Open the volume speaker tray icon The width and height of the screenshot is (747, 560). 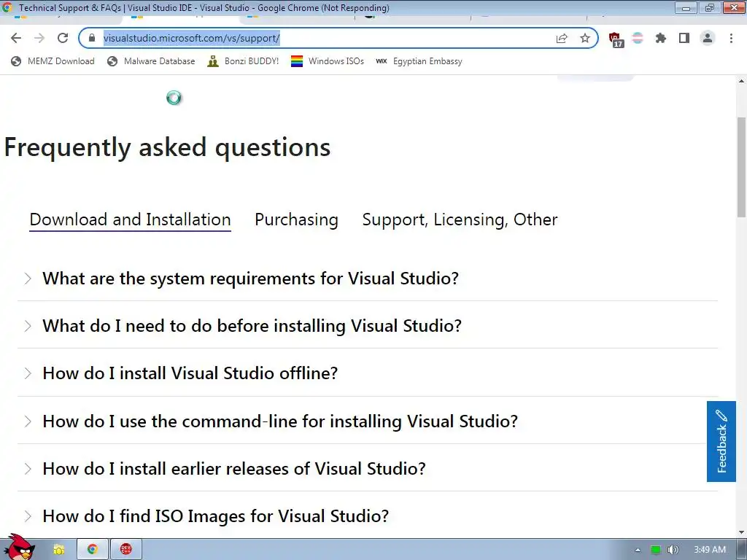point(673,550)
